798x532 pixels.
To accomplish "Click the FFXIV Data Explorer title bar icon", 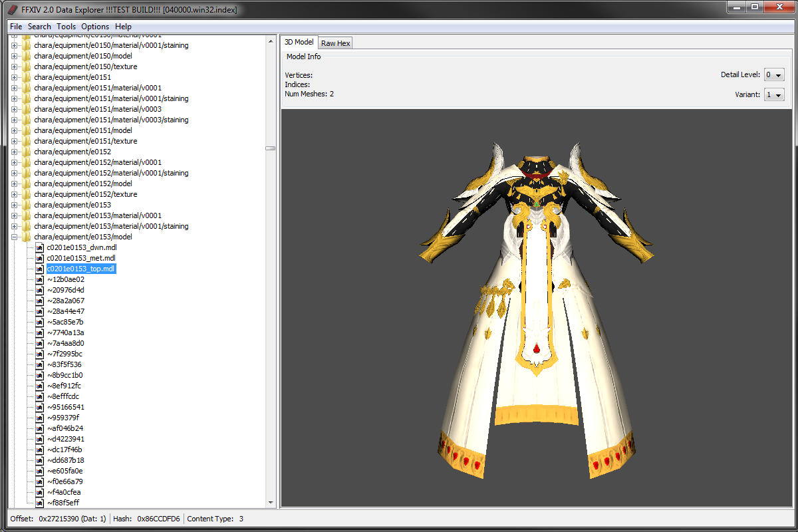I will tap(12, 9).
